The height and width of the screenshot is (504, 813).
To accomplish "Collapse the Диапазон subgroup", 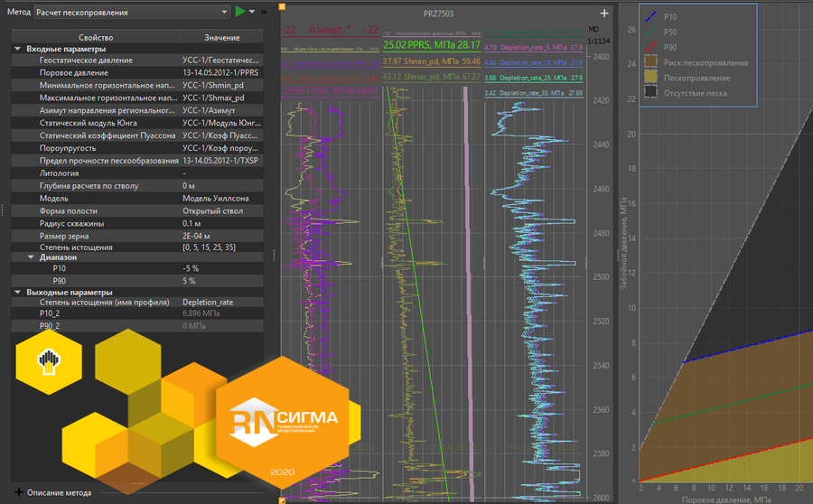I will click(x=31, y=257).
